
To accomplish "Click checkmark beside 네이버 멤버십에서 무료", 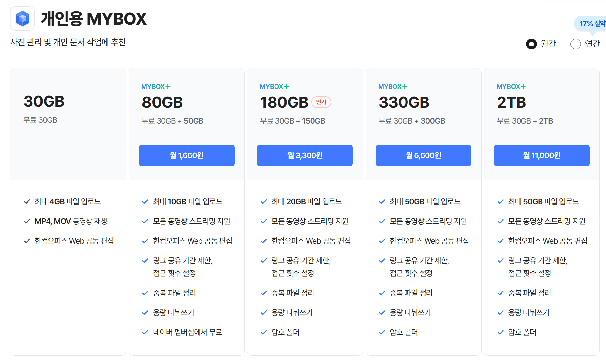I will (145, 332).
